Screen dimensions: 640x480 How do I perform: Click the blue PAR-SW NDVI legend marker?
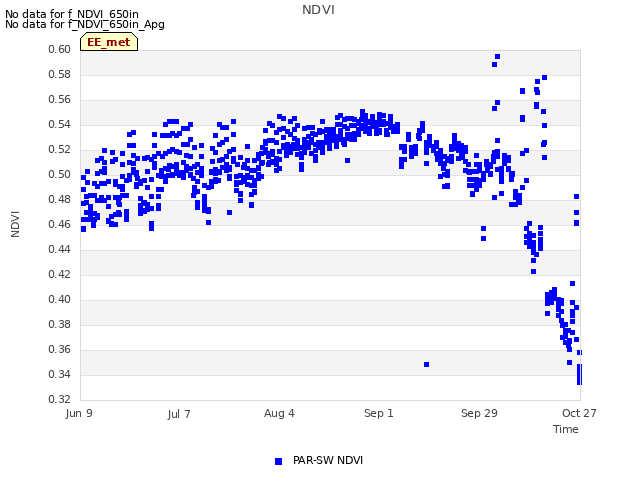(278, 461)
